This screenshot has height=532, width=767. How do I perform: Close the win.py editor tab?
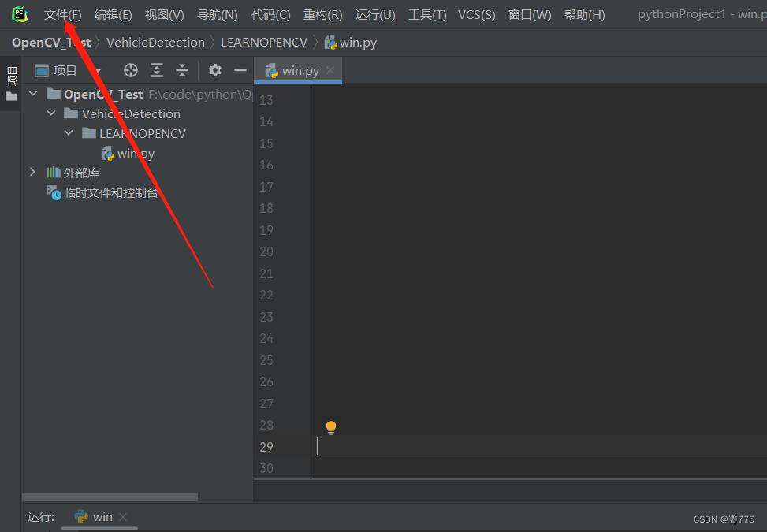coord(330,70)
